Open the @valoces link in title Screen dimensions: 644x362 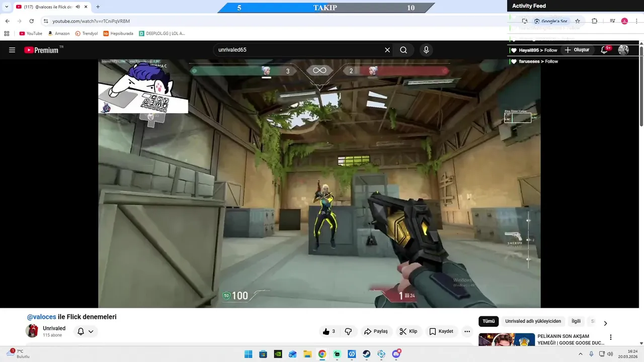point(42,317)
